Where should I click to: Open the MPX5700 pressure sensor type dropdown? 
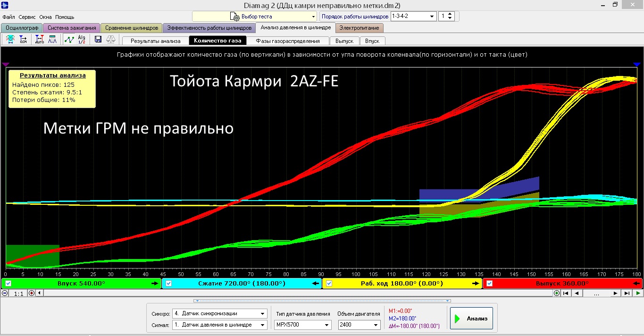click(x=303, y=325)
